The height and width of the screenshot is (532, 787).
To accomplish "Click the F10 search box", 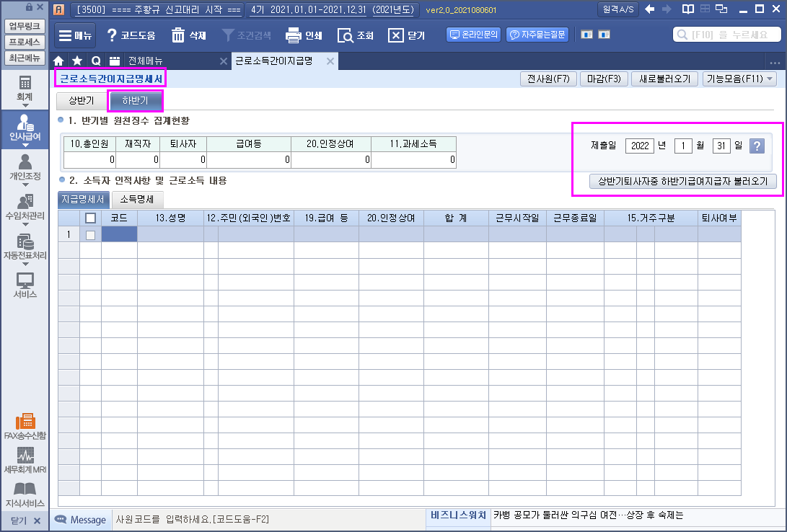I will 727,35.
